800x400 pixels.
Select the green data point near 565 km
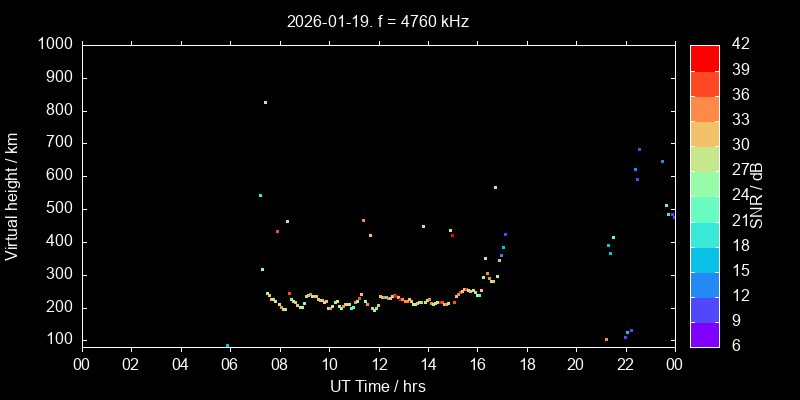(495, 187)
